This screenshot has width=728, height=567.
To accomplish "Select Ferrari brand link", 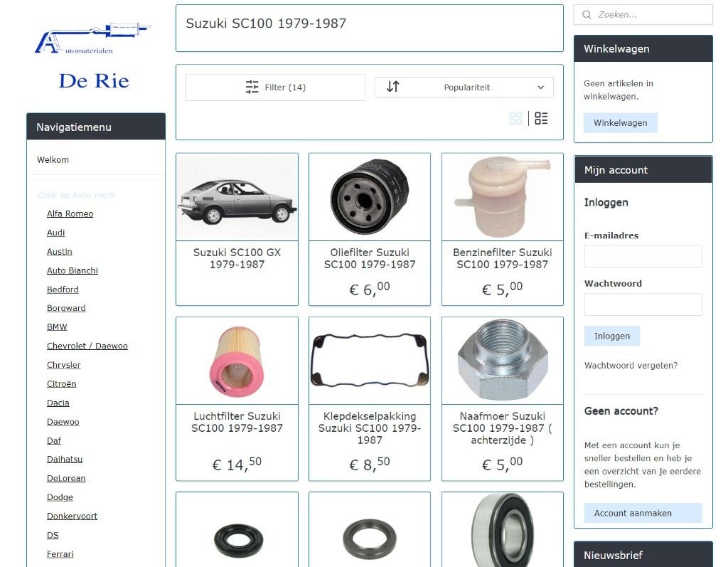I will (60, 554).
